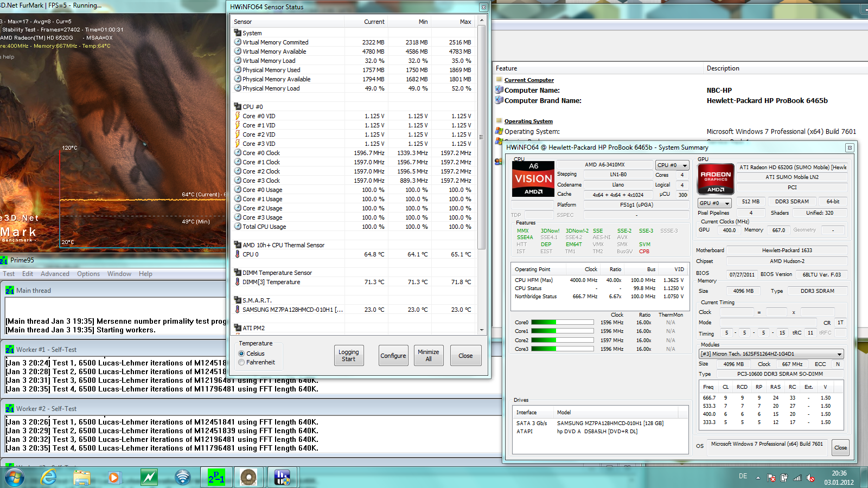Open Prime95 Test menu
The height and width of the screenshot is (488, 868).
pyautogui.click(x=9, y=274)
